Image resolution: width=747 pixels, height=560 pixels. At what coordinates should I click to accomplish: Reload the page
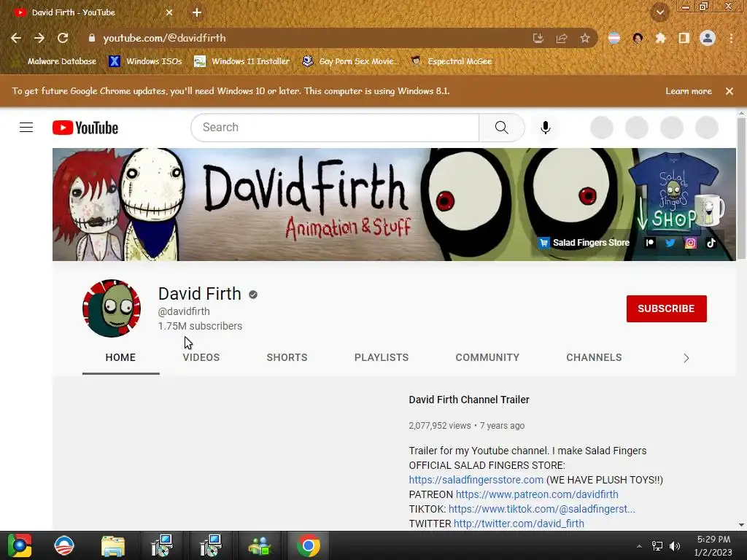pyautogui.click(x=63, y=38)
